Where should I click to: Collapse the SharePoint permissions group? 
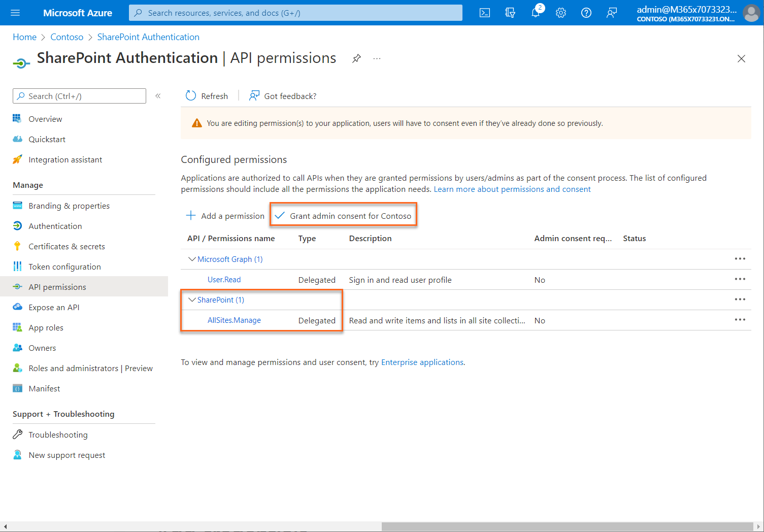click(x=192, y=300)
